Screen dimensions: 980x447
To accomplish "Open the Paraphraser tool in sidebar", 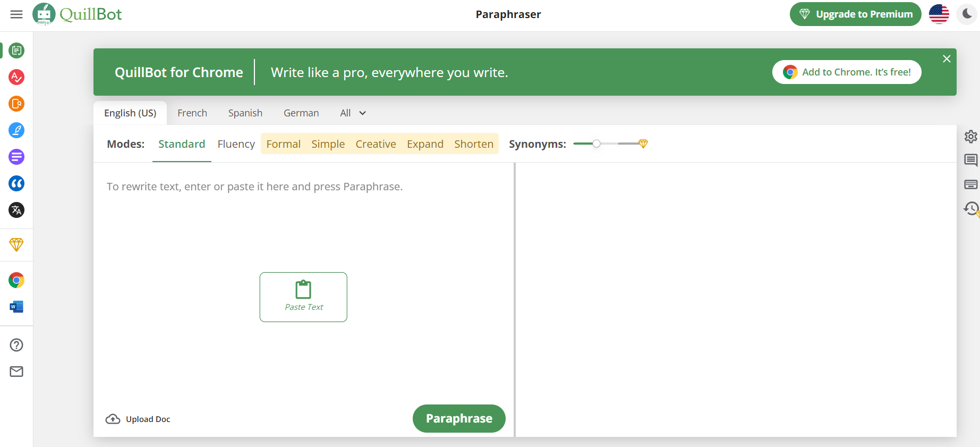I will click(x=16, y=50).
